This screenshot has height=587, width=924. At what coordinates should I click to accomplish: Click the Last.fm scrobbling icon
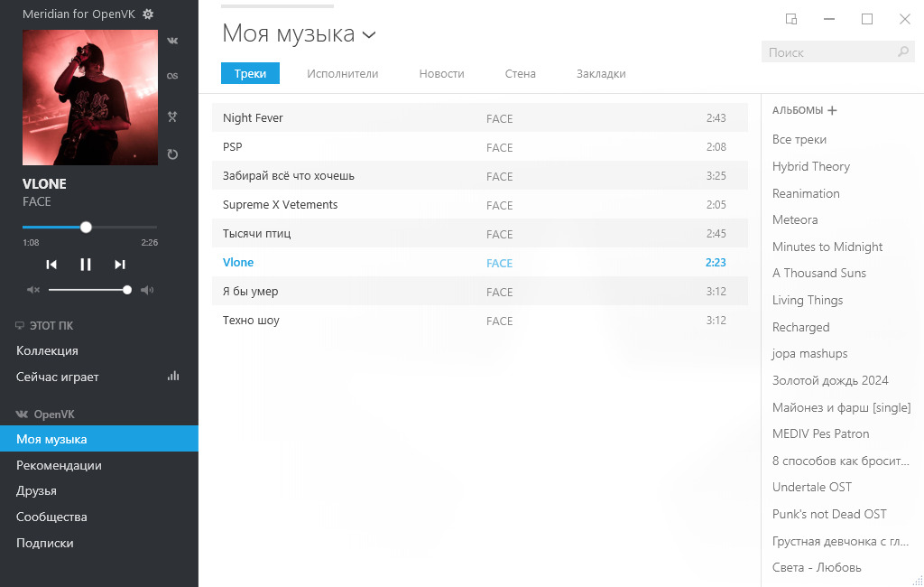click(x=172, y=76)
